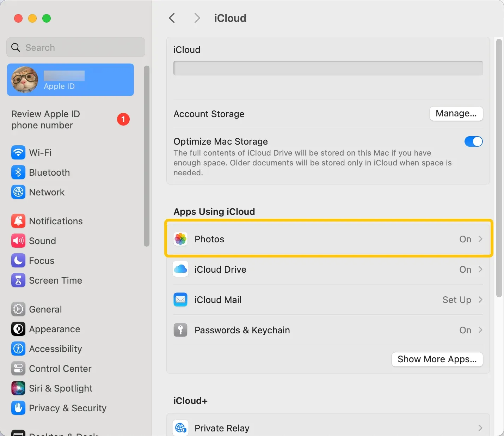Select Sound sidebar label

point(43,241)
